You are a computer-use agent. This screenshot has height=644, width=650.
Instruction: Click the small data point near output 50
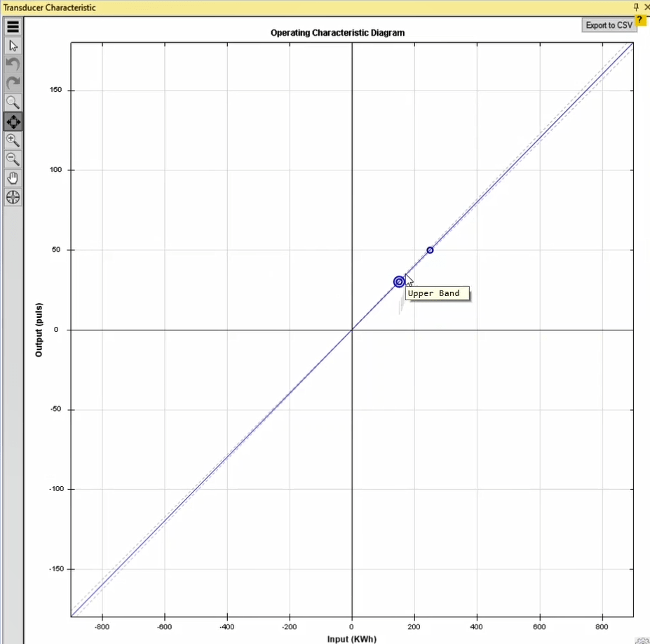[430, 250]
